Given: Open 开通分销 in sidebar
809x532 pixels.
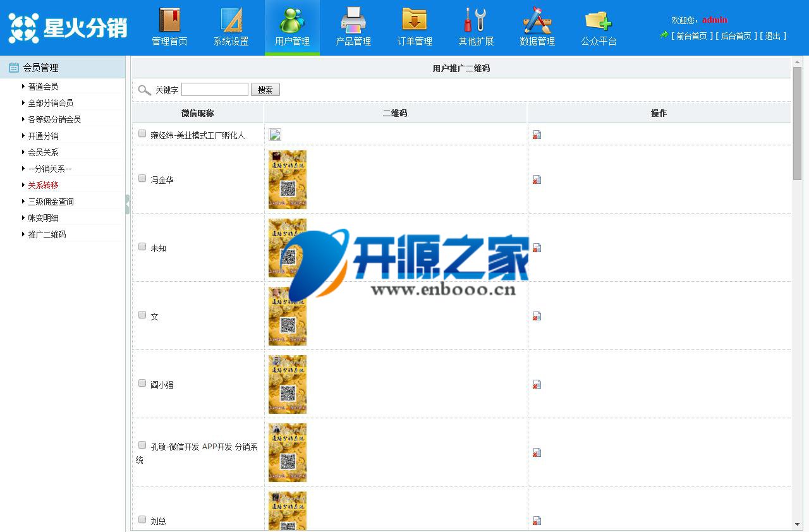Looking at the screenshot, I should 43,136.
